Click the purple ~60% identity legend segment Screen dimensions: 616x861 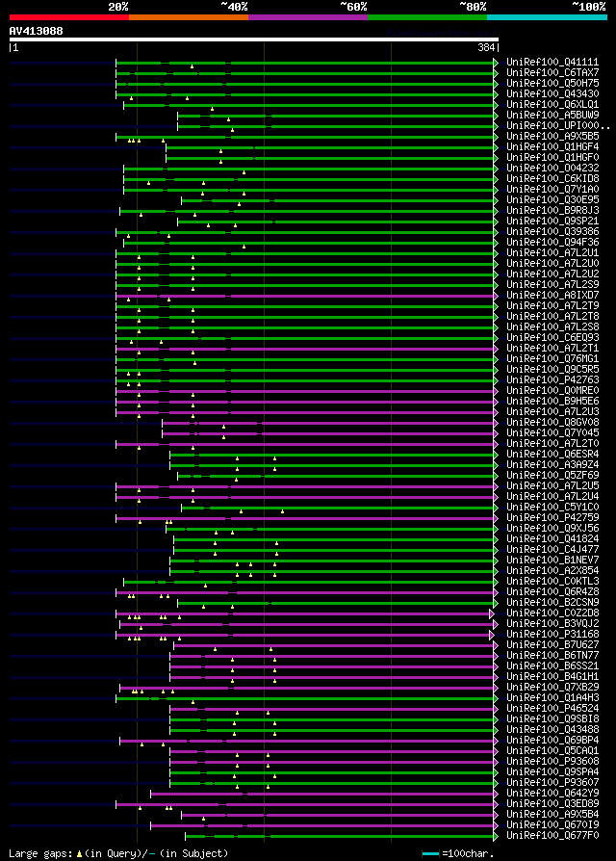click(x=308, y=17)
